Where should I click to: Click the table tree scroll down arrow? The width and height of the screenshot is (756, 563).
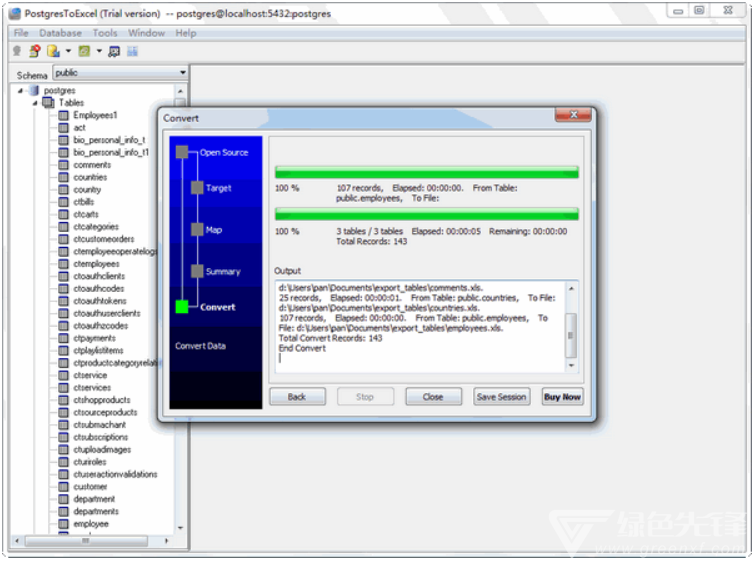[180, 528]
